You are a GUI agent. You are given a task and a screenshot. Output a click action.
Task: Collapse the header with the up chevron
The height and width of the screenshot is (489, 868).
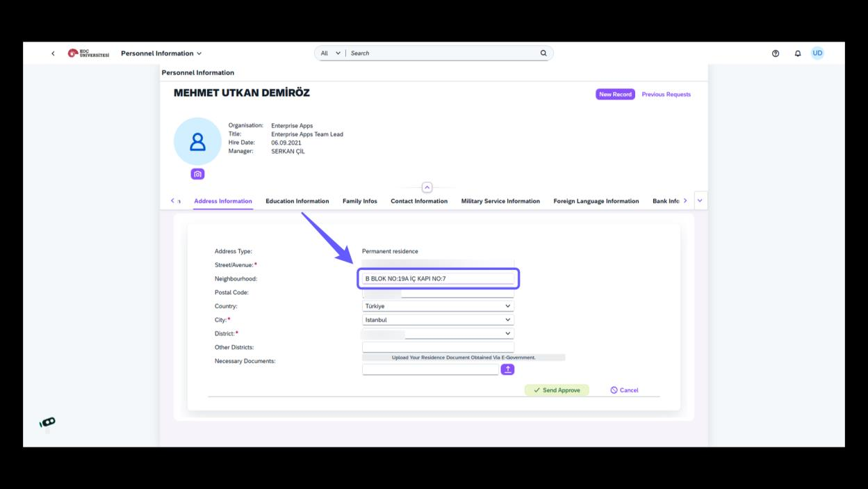point(427,187)
